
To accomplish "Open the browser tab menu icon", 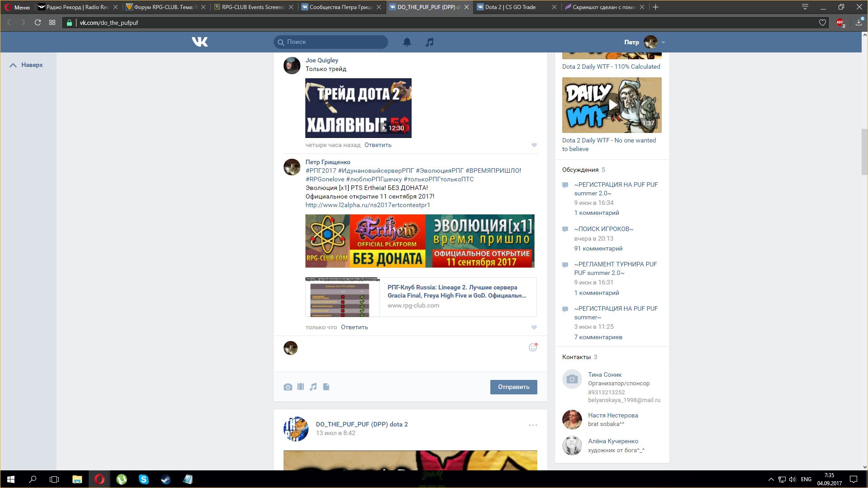I will point(805,7).
